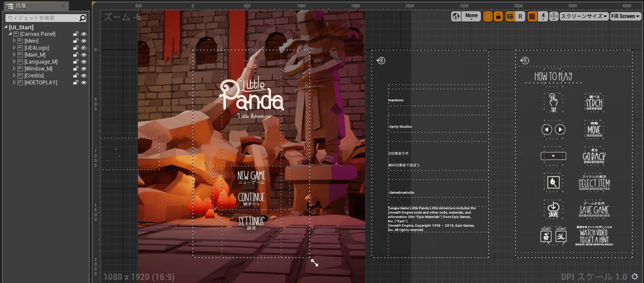644x283 pixels.
Task: Switch to render transform R mode
Action: point(520,17)
